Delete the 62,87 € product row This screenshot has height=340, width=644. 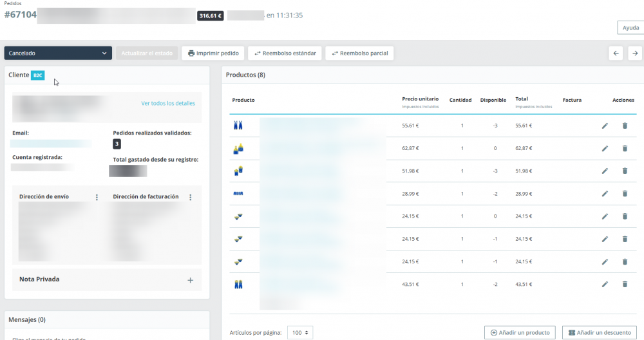click(625, 148)
